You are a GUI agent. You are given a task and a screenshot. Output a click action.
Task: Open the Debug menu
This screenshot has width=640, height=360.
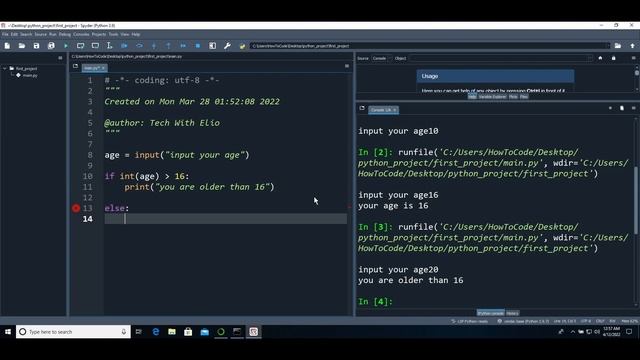64,34
